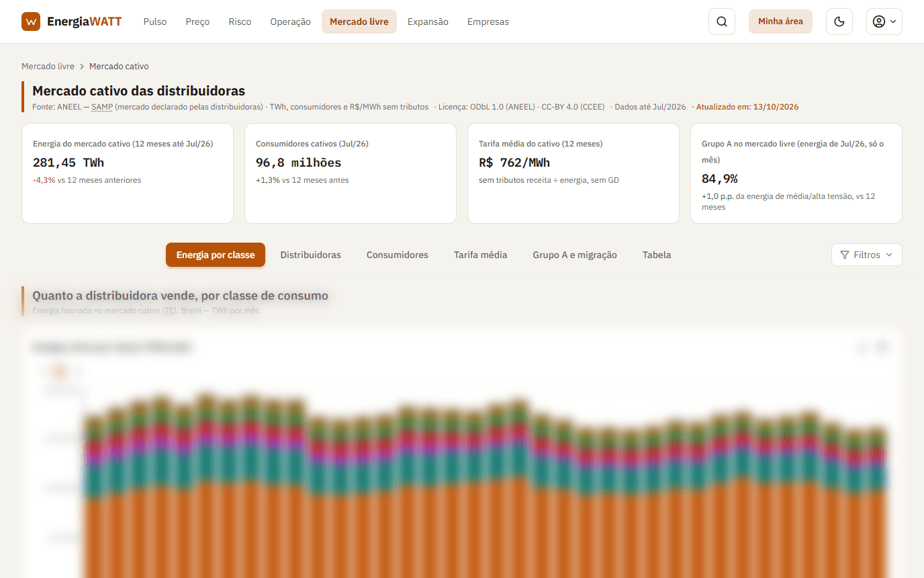This screenshot has height=578, width=924.
Task: Click the Mercado cativo das distribuidoras heading
Action: pos(139,91)
